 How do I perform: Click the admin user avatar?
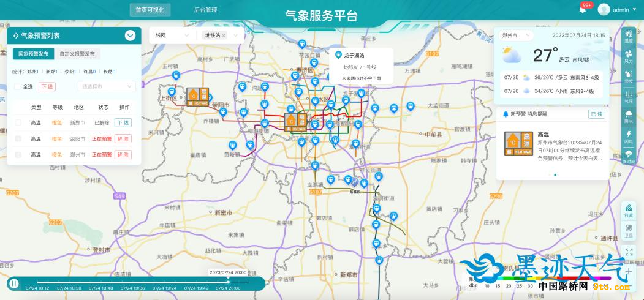coord(604,9)
